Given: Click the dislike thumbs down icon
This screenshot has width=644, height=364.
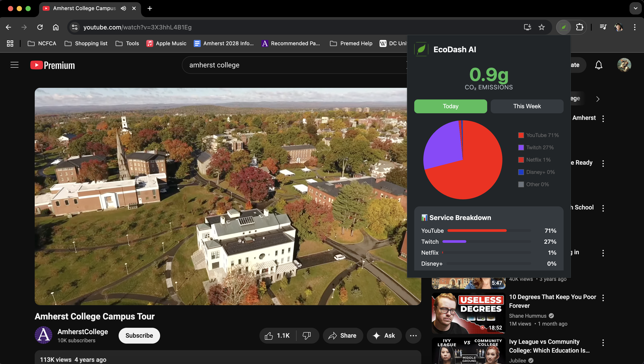Looking at the screenshot, I should point(307,335).
